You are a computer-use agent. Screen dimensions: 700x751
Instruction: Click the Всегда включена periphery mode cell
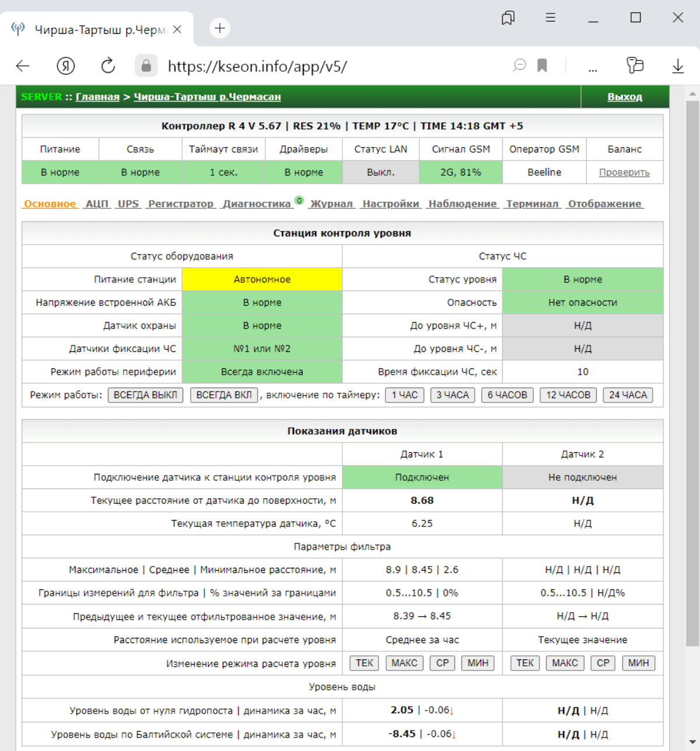(262, 372)
